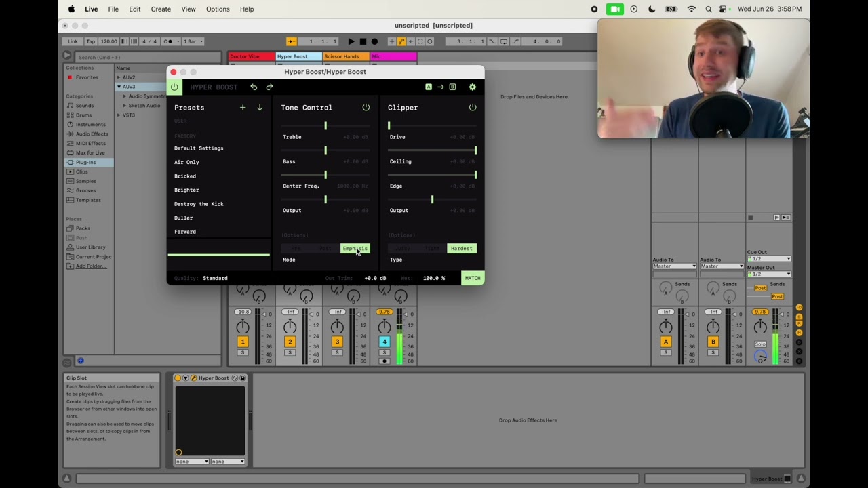Screen dimensions: 868x488
Task: Open Hyper Boost settings gear
Action: (x=473, y=87)
